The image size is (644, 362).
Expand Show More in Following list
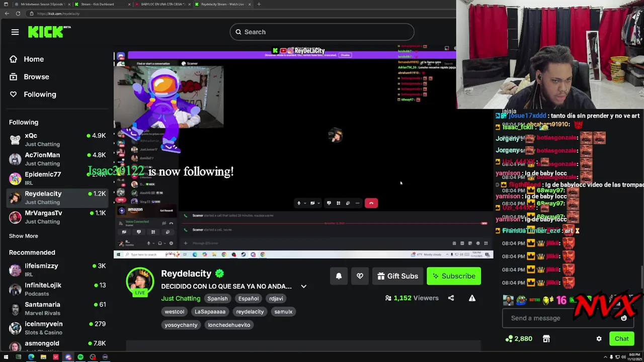click(x=24, y=236)
